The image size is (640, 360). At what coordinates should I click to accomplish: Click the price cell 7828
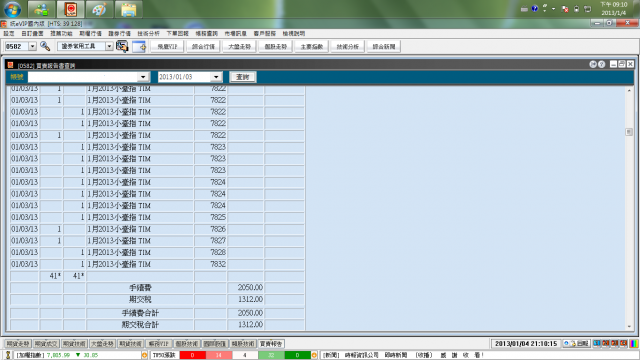(x=211, y=252)
